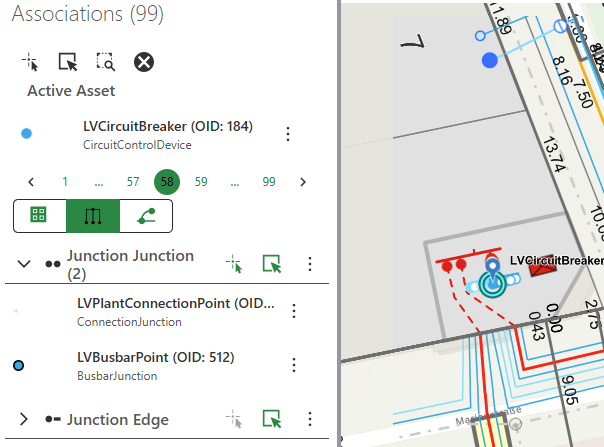This screenshot has height=447, width=604.
Task: Click the Associations (99) heading
Action: 87,14
